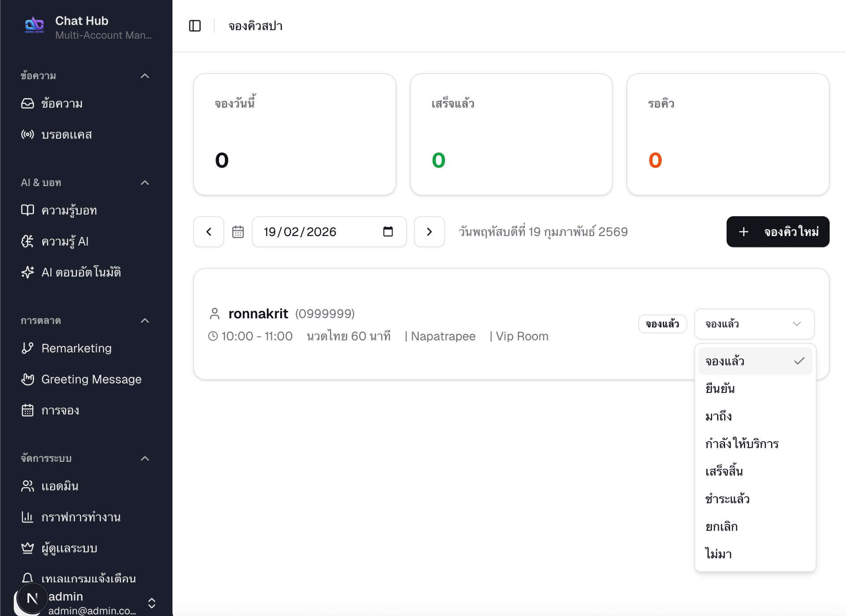846x616 pixels.
Task: Collapse the การตลาด sidebar section
Action: coord(145,321)
